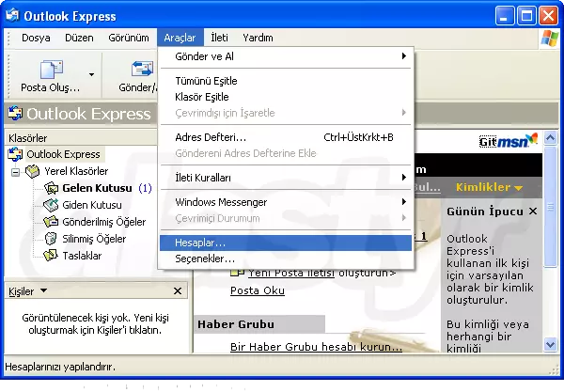
Task: Click the Git msn logo link
Action: tap(509, 141)
